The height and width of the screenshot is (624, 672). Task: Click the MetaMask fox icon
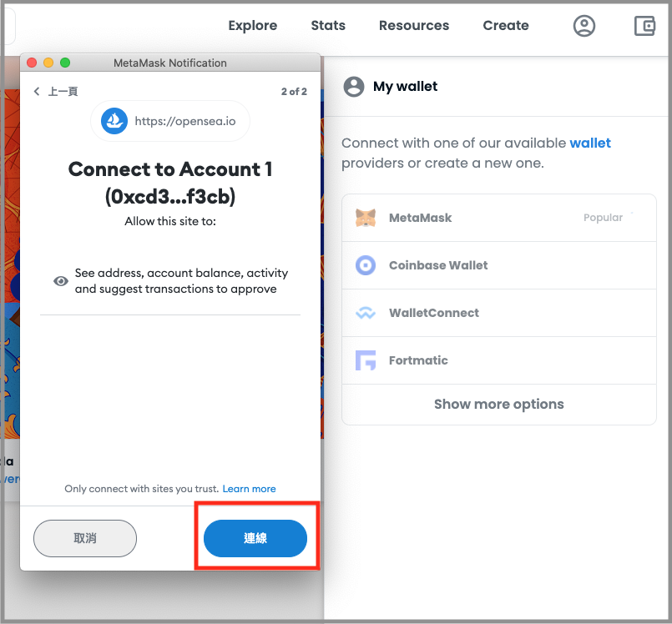366,218
